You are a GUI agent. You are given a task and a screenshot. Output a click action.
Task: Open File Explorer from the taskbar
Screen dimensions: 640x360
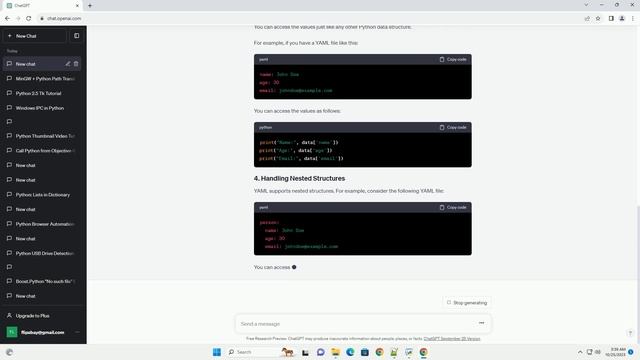point(335,352)
